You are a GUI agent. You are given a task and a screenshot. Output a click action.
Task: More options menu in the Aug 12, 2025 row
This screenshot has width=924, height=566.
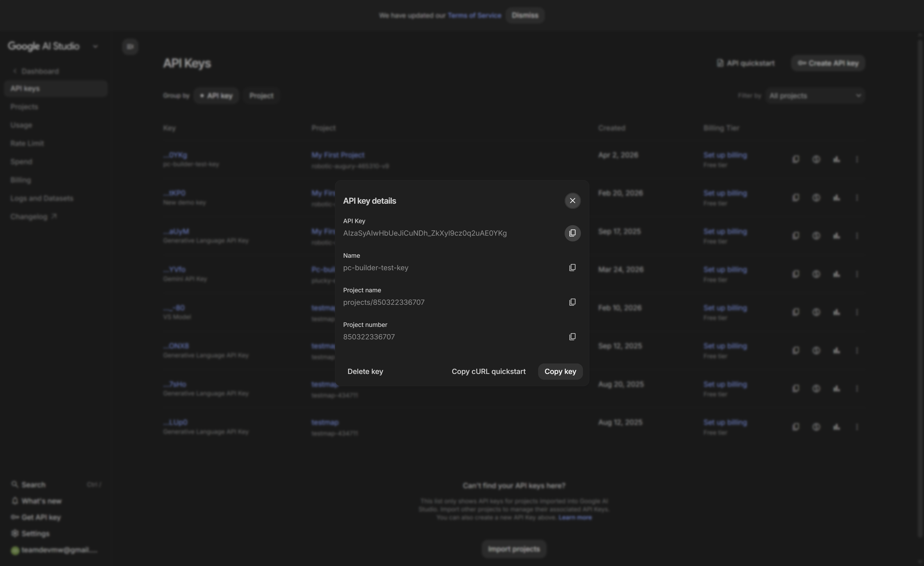857,427
